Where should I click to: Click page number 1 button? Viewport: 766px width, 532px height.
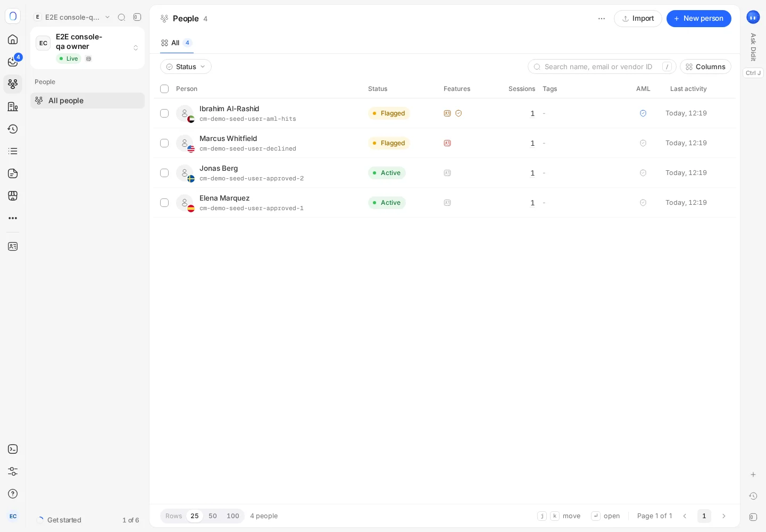pos(704,516)
